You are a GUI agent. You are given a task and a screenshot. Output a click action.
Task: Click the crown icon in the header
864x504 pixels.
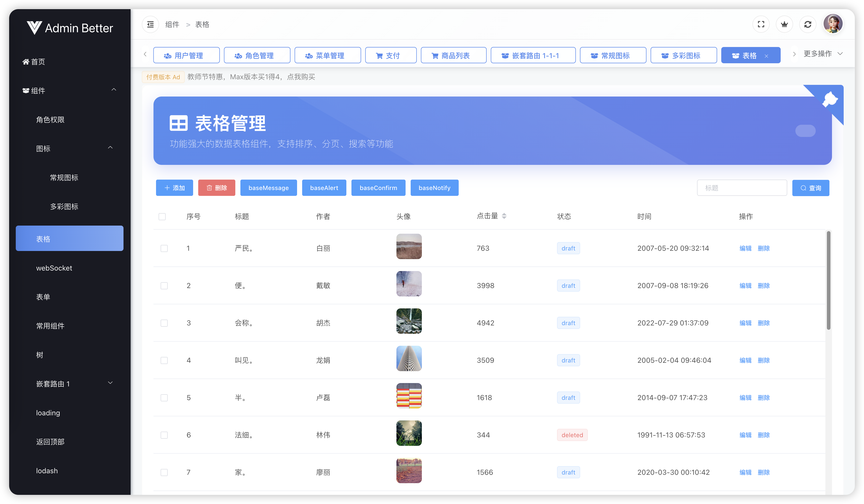pos(784,24)
